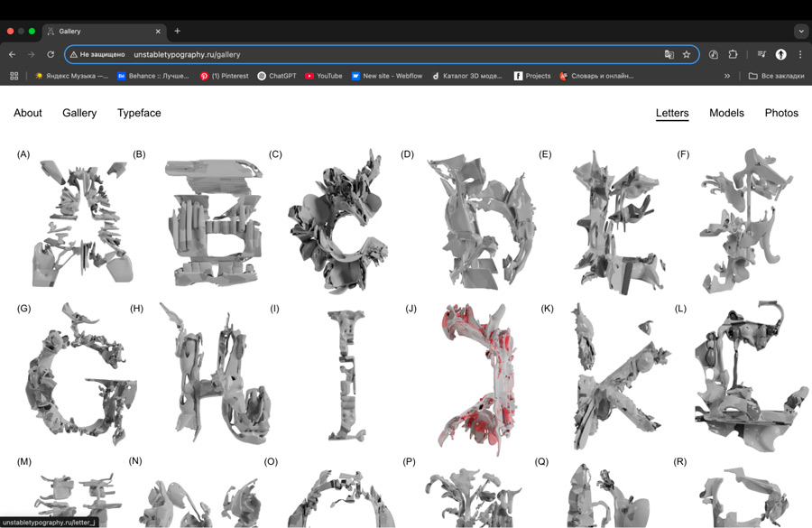Screen dimensions: 812x528
Task: Open the letter G artwork
Action: [x=81, y=374]
